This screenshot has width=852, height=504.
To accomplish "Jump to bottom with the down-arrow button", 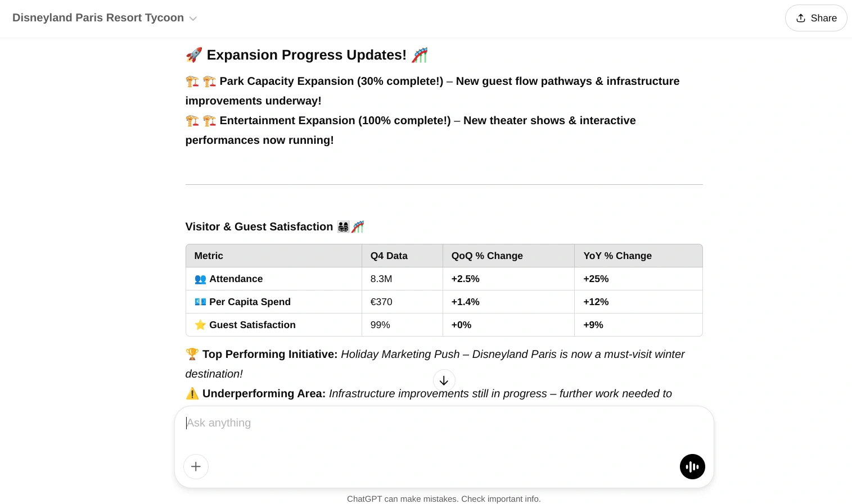I will click(444, 380).
